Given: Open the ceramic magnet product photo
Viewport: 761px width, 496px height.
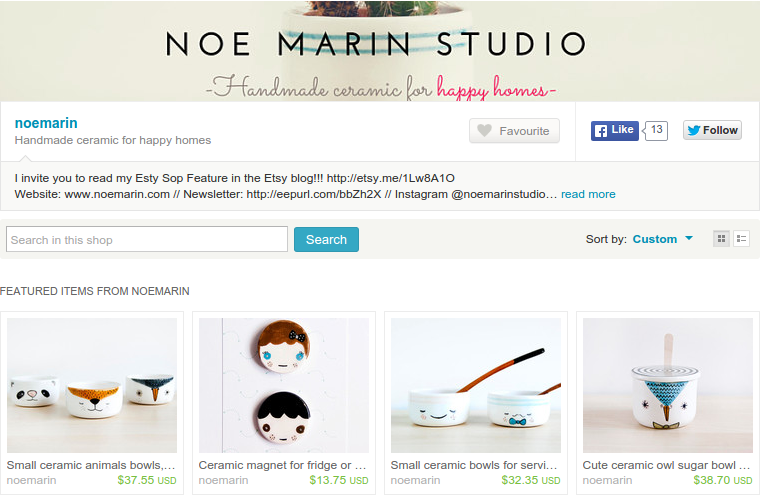Looking at the screenshot, I should [x=284, y=385].
